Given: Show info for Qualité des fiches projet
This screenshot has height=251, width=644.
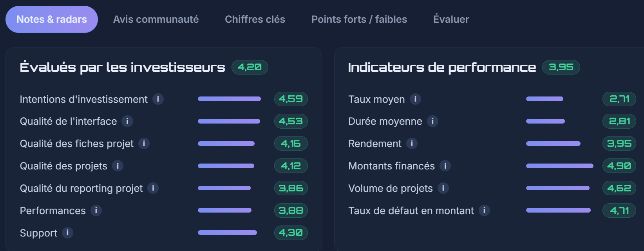Looking at the screenshot, I should click(x=144, y=144).
